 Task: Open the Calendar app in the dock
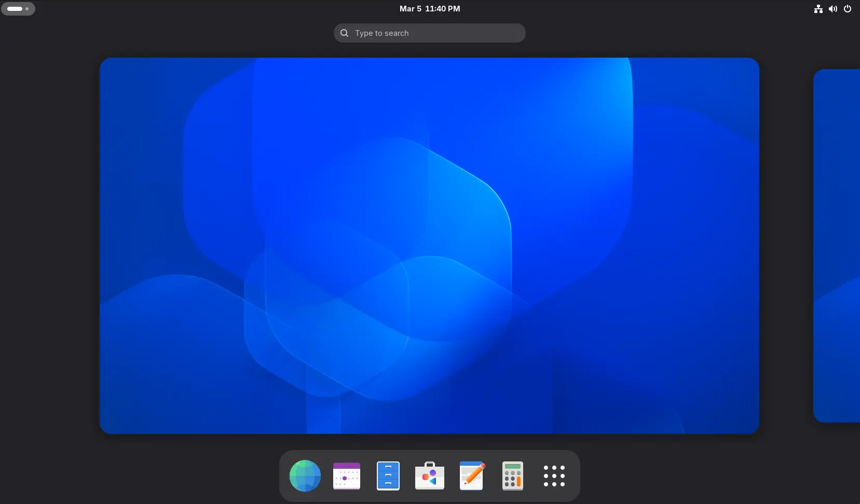[x=346, y=475]
